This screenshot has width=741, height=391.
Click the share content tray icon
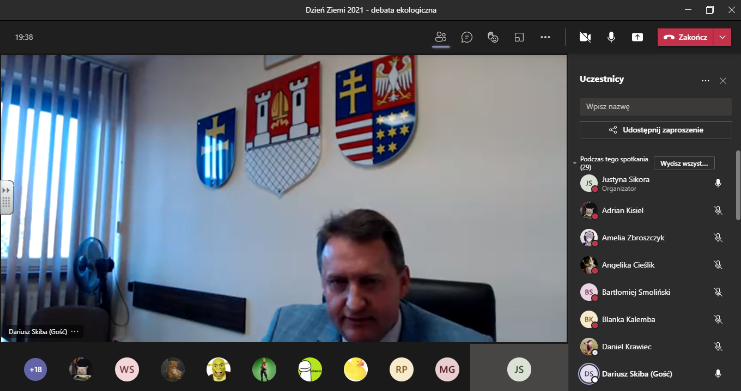(637, 37)
